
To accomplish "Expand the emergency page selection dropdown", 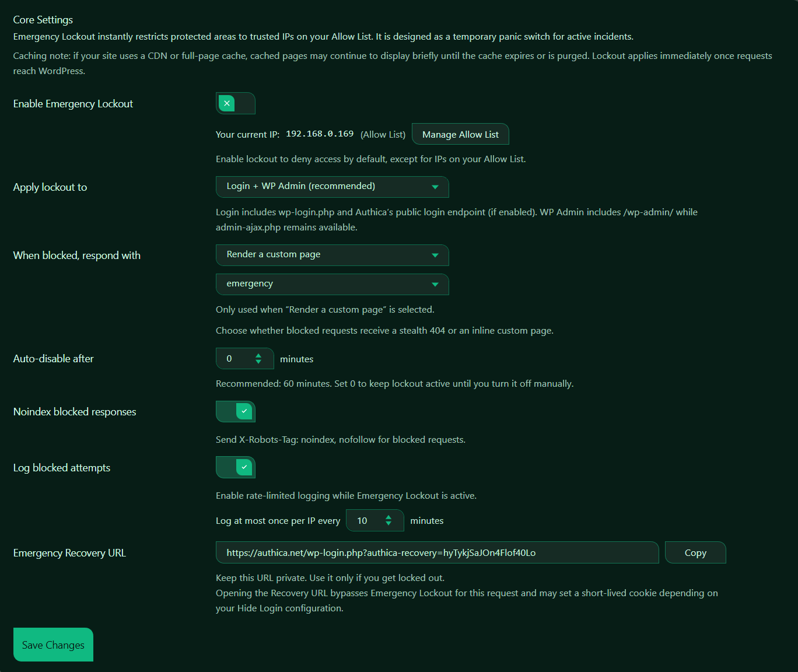I will pyautogui.click(x=332, y=284).
